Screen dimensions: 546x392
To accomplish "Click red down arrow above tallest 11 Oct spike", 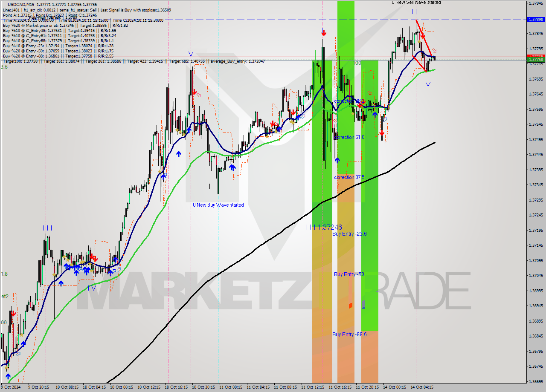I will 324,32.
